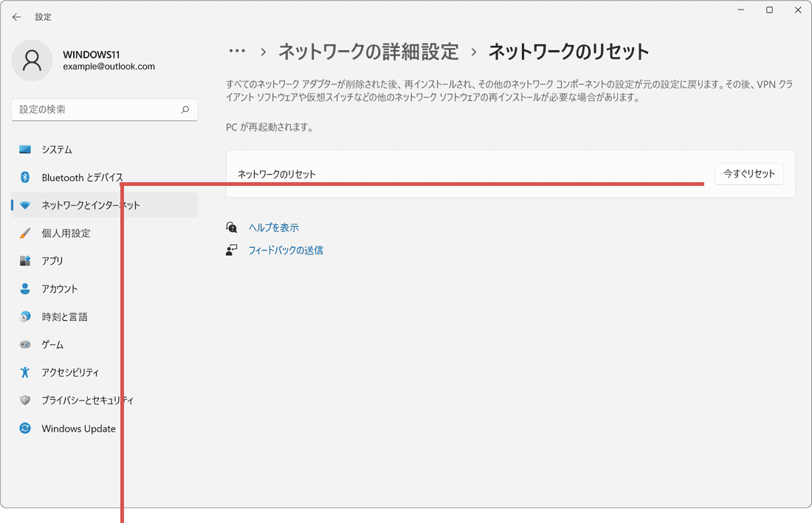Open アプリ settings using its icon
The height and width of the screenshot is (523, 812).
point(24,260)
